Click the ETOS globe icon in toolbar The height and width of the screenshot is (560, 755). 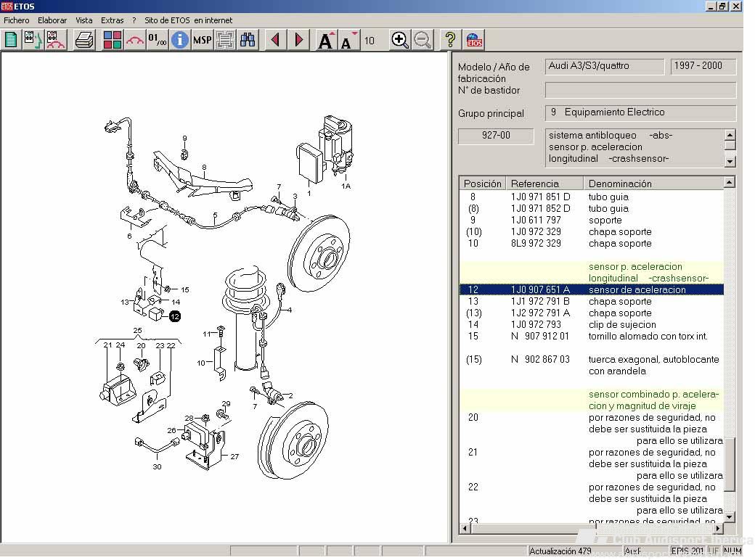click(x=474, y=40)
